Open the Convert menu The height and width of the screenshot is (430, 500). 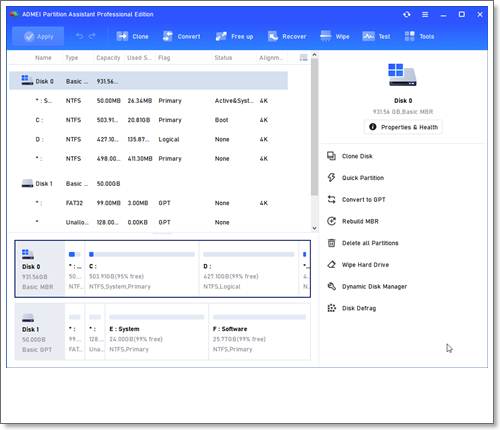click(181, 36)
